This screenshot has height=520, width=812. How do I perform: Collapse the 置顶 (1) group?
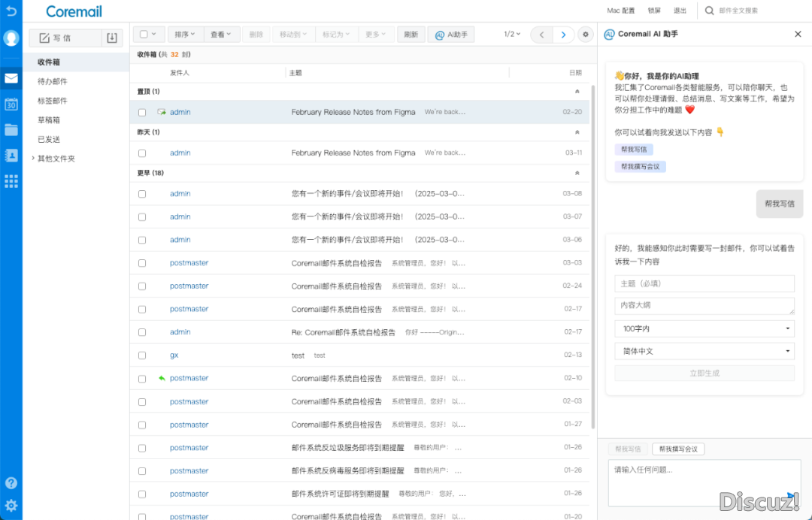pos(577,92)
